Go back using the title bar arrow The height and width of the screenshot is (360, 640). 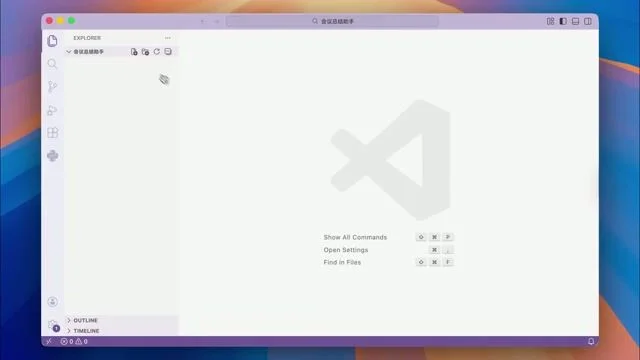tap(202, 21)
